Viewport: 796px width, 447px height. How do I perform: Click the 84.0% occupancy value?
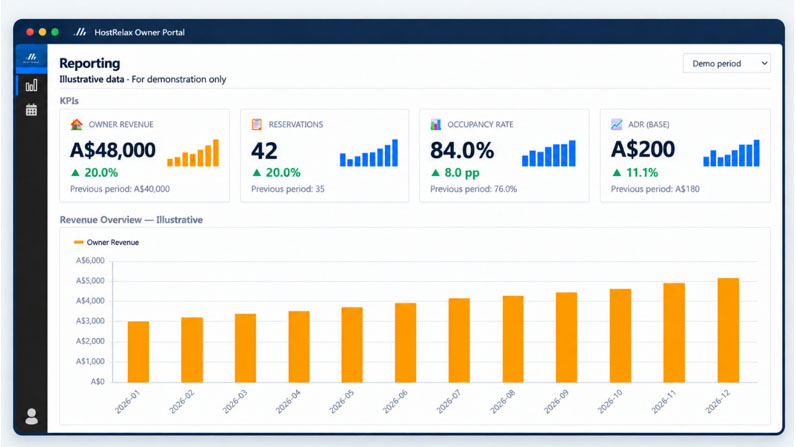click(462, 151)
